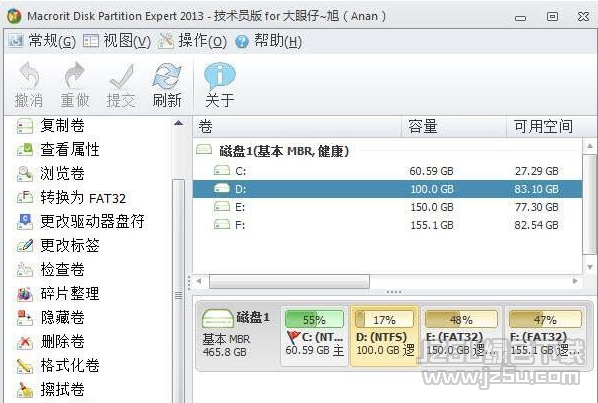Select C: (NT...) partition block in disk map
Viewport: 598px width, 403px height.
coord(314,335)
